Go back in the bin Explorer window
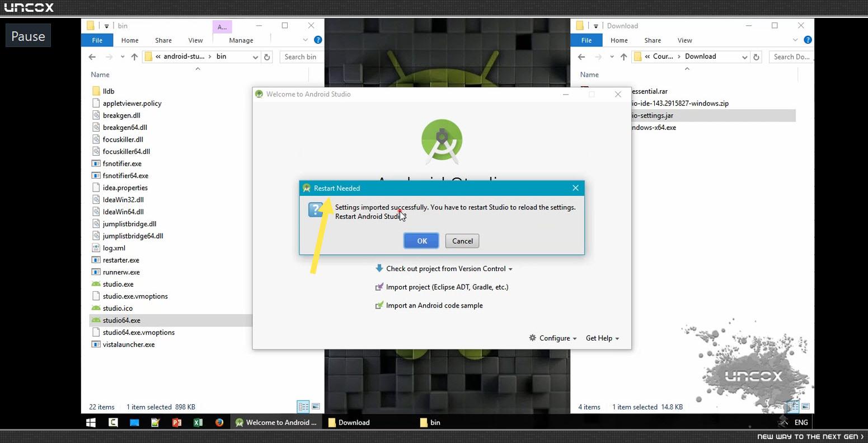Screen dimensions: 868x443 pyautogui.click(x=92, y=57)
